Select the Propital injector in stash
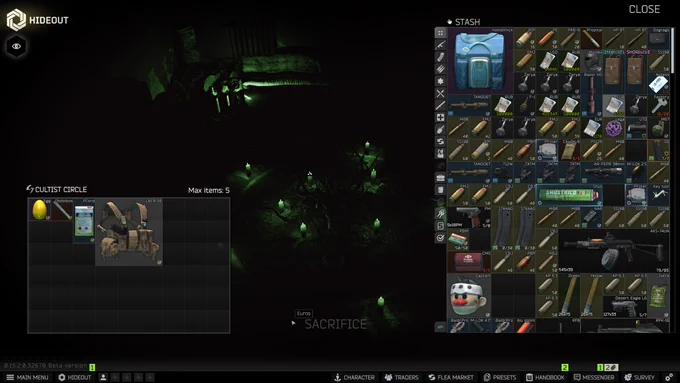The image size is (680, 383). pos(592,39)
